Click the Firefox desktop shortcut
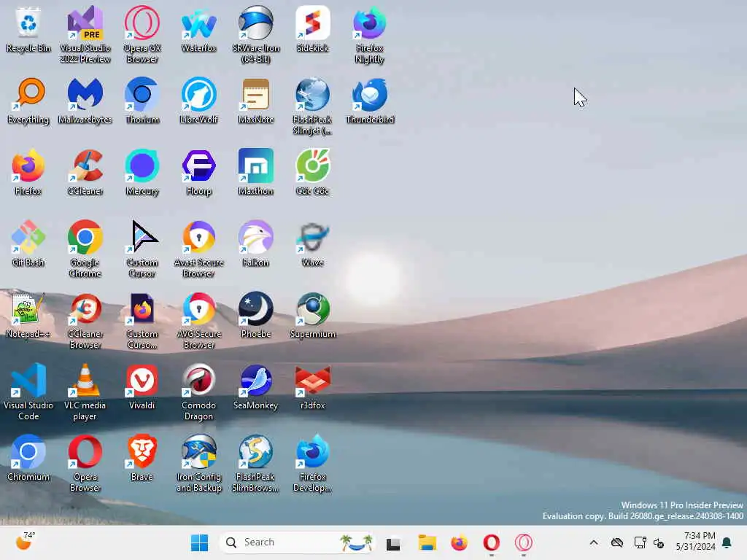747x560 pixels. coord(28,173)
